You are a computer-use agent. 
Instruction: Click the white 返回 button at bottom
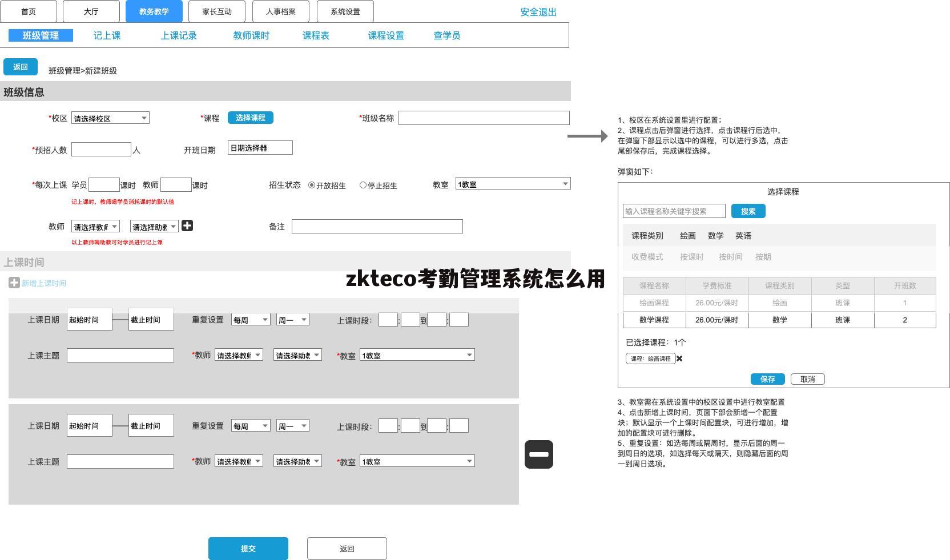347,549
